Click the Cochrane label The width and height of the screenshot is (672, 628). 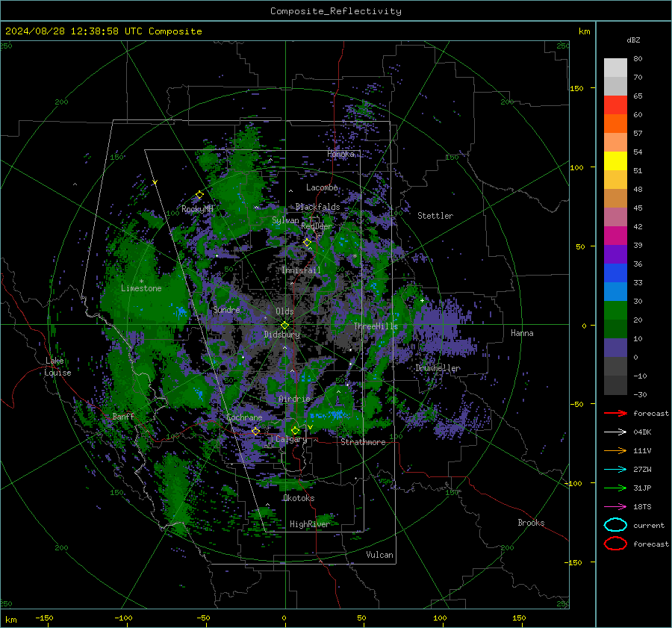pos(244,417)
